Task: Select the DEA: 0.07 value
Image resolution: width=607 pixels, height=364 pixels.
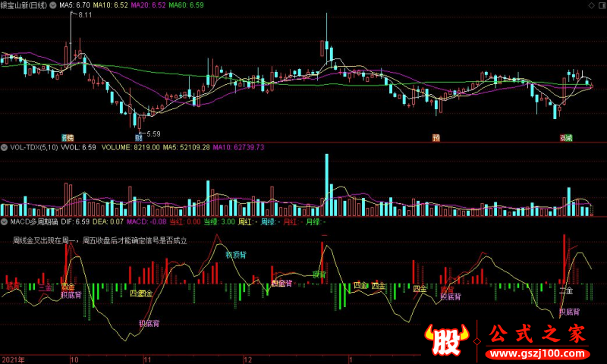Action: point(108,222)
